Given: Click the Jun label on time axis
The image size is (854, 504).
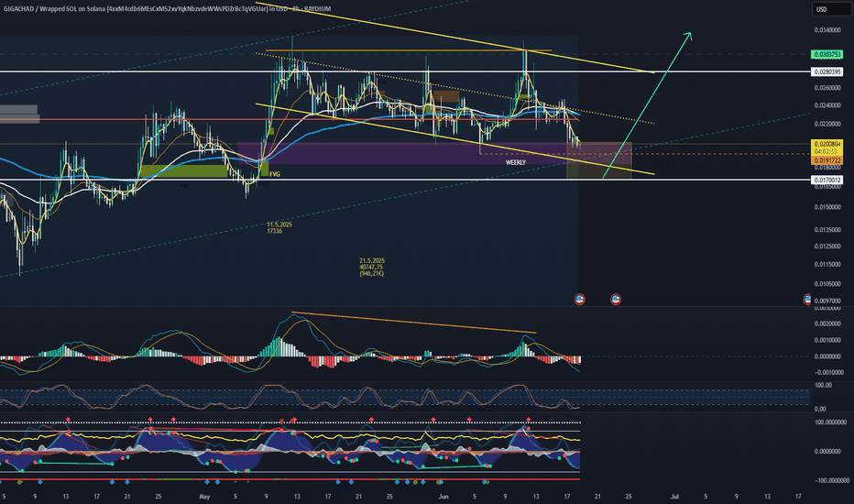Looking at the screenshot, I should tap(443, 497).
